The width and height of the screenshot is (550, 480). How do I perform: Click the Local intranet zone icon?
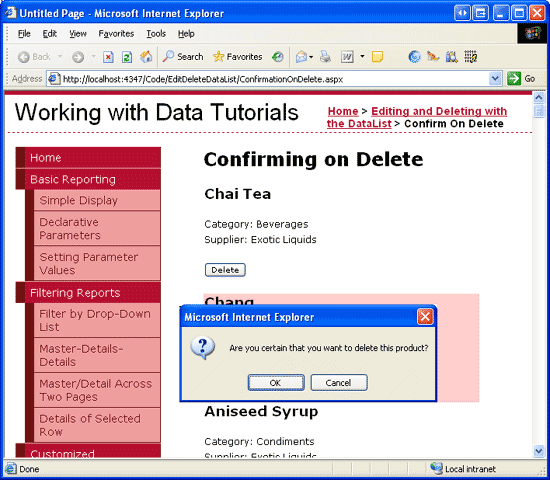[437, 468]
